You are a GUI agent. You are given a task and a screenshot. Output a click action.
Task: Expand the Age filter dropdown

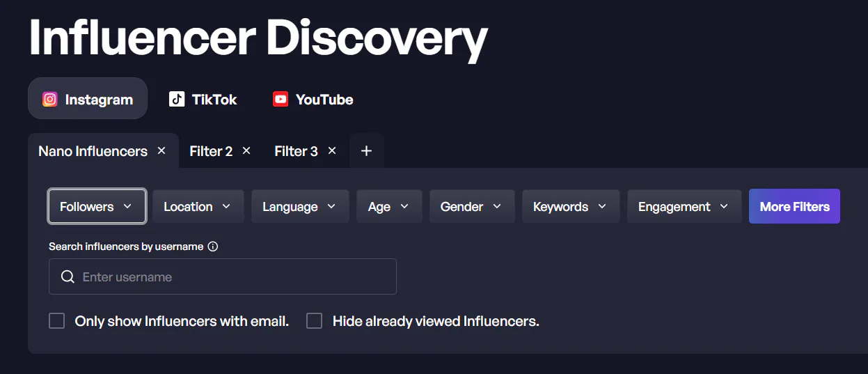tap(390, 206)
